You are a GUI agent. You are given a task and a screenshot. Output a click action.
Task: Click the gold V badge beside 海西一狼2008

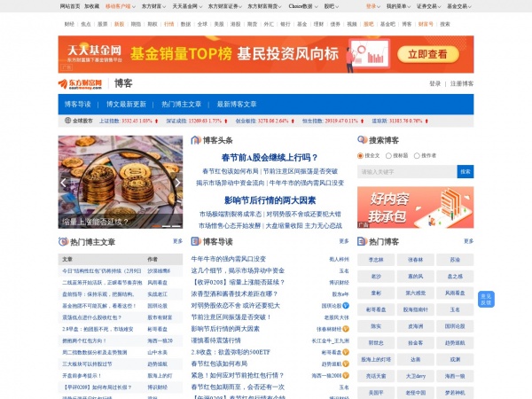tap(346, 375)
